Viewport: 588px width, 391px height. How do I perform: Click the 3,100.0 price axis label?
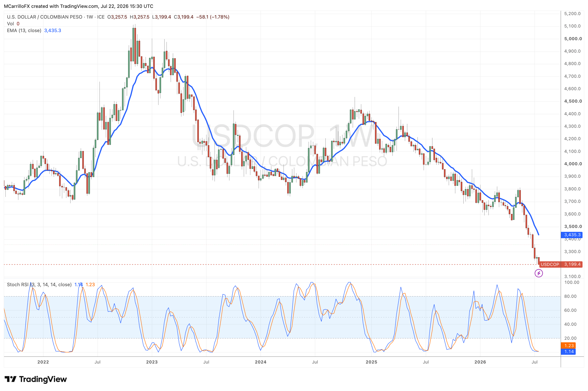tap(572, 276)
